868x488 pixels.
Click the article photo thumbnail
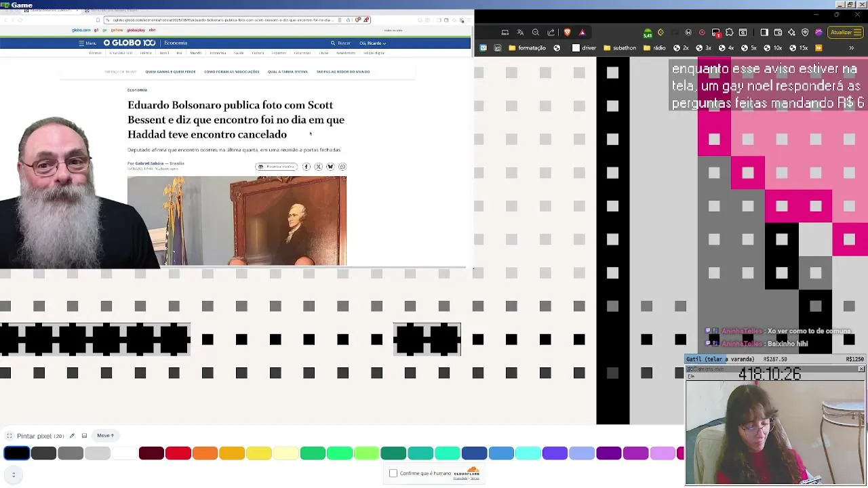pyautogui.click(x=237, y=220)
